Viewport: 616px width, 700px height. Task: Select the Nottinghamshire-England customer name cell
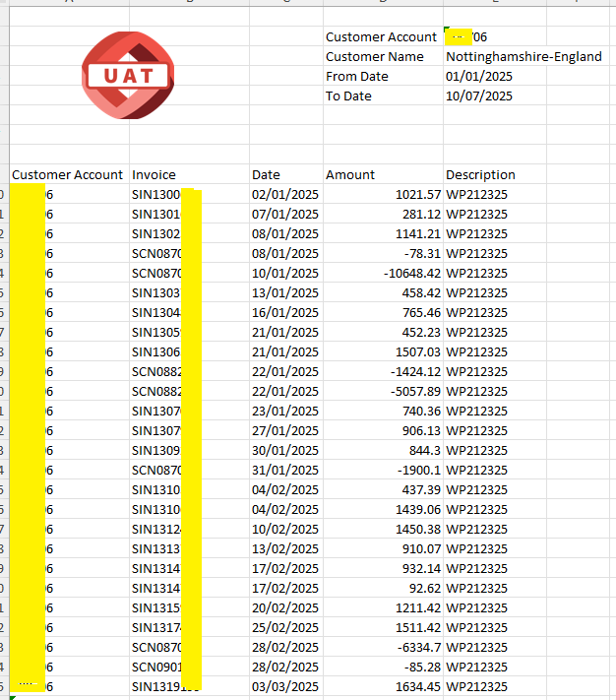(x=523, y=56)
